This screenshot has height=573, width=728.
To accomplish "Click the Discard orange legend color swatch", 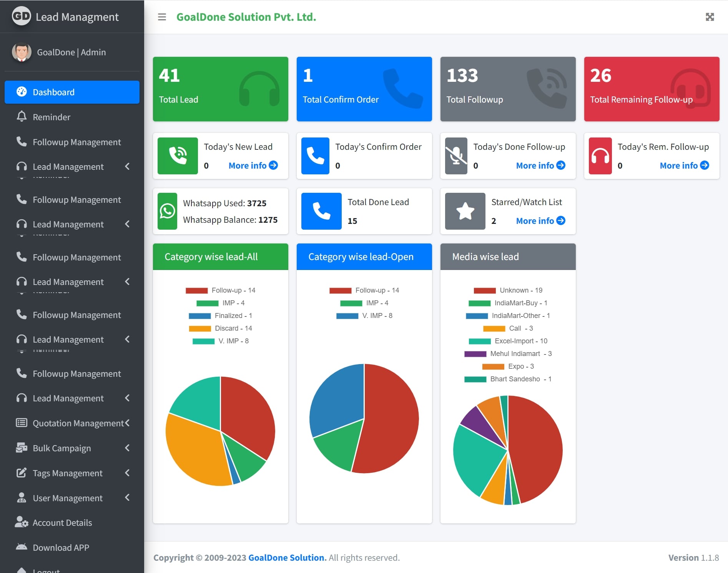I will coord(200,328).
